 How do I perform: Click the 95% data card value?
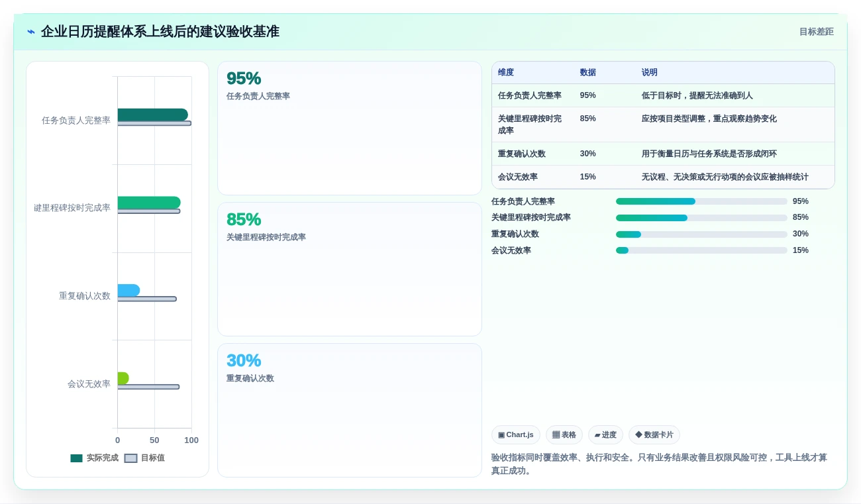(244, 78)
